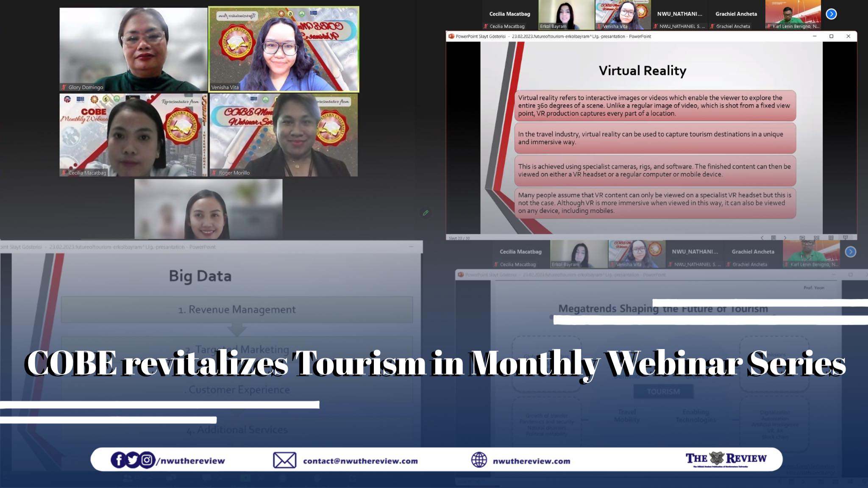Viewport: 868px width, 488px height.
Task: Click the 'Virtual Reality' slide title
Action: point(642,71)
